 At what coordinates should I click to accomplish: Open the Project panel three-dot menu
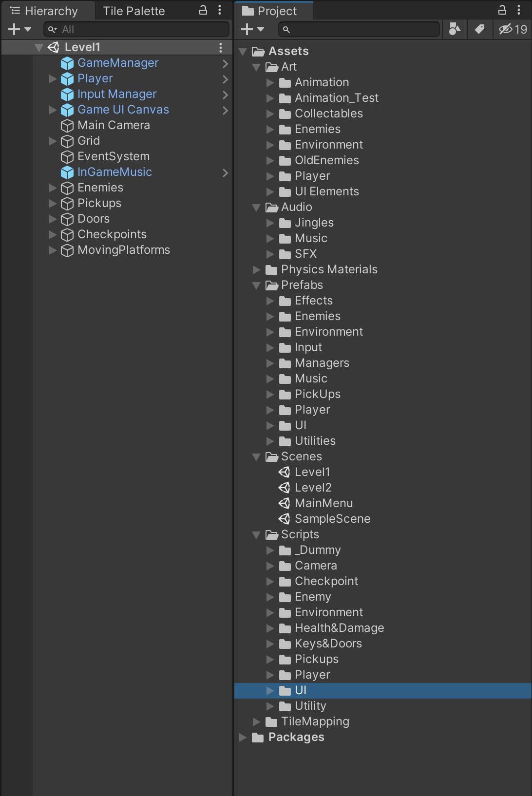pyautogui.click(x=519, y=10)
